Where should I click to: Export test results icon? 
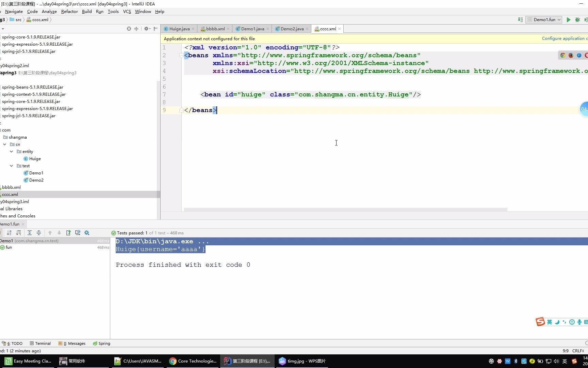(68, 233)
